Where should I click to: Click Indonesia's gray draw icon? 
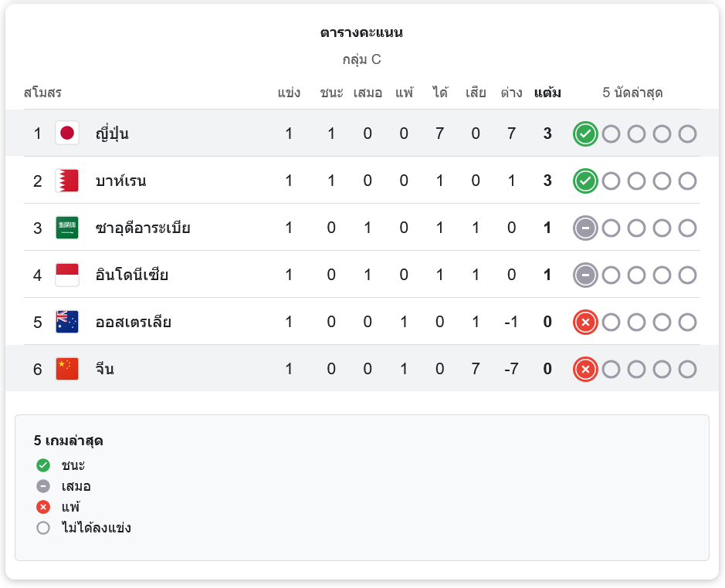tap(585, 275)
